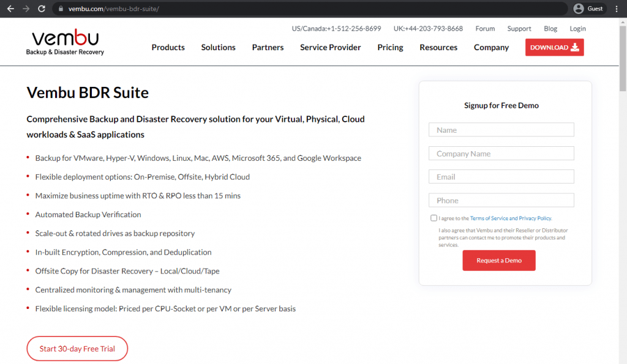Click the browser forward arrow
Screen dimensions: 627x364
(x=26, y=9)
